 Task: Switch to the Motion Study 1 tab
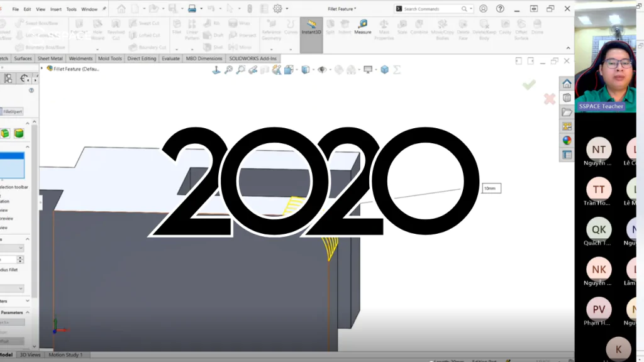65,354
